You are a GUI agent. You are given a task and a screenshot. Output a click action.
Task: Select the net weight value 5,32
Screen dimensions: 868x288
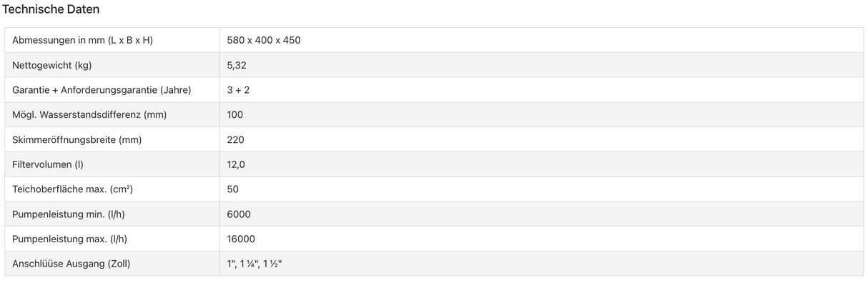(x=237, y=65)
